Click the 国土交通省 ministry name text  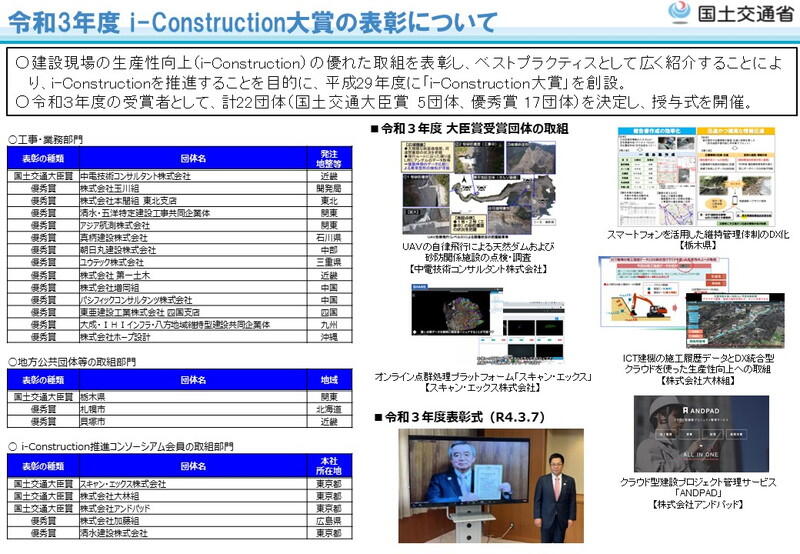coord(744,13)
